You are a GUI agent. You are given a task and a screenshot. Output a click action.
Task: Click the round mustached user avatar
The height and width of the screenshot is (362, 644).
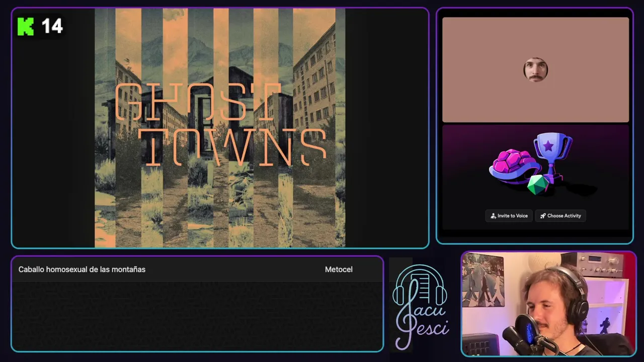(535, 70)
